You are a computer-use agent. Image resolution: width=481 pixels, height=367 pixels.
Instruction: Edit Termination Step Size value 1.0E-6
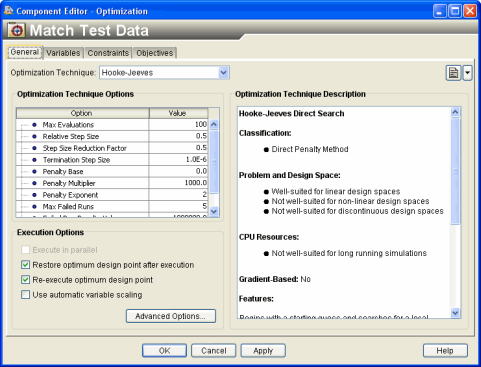[178, 160]
